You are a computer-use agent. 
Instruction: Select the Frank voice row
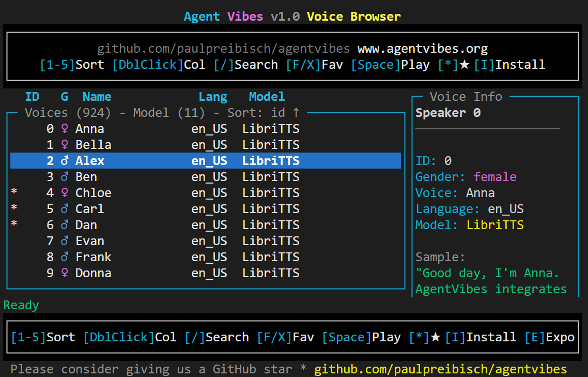[x=206, y=257]
